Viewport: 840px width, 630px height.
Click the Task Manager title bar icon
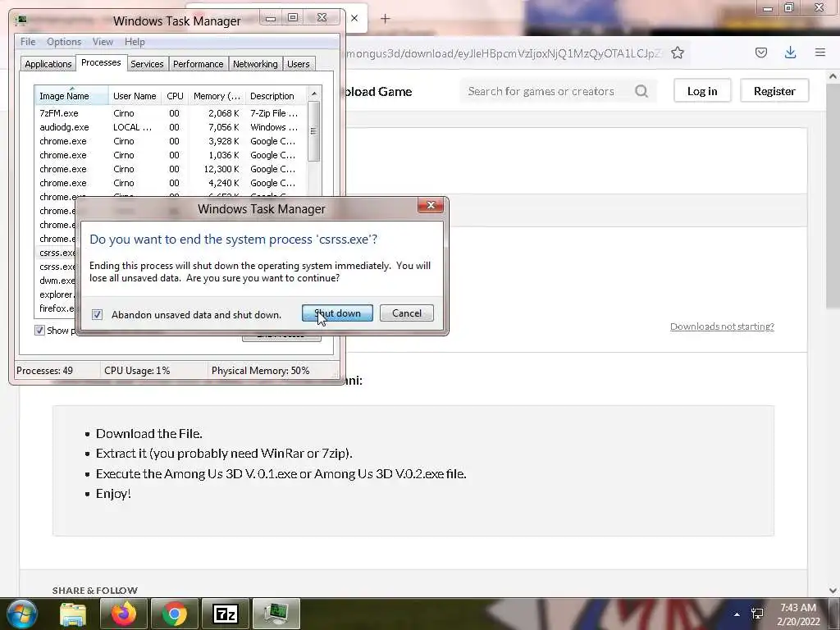tap(22, 21)
